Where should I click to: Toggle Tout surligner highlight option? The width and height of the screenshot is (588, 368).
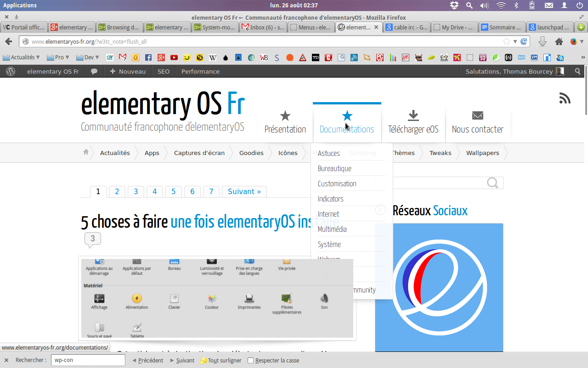coord(220,360)
